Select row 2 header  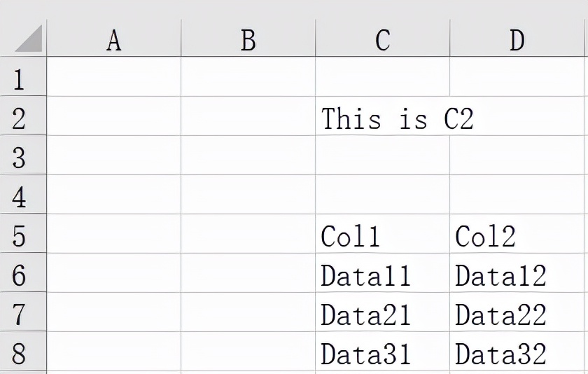(23, 116)
